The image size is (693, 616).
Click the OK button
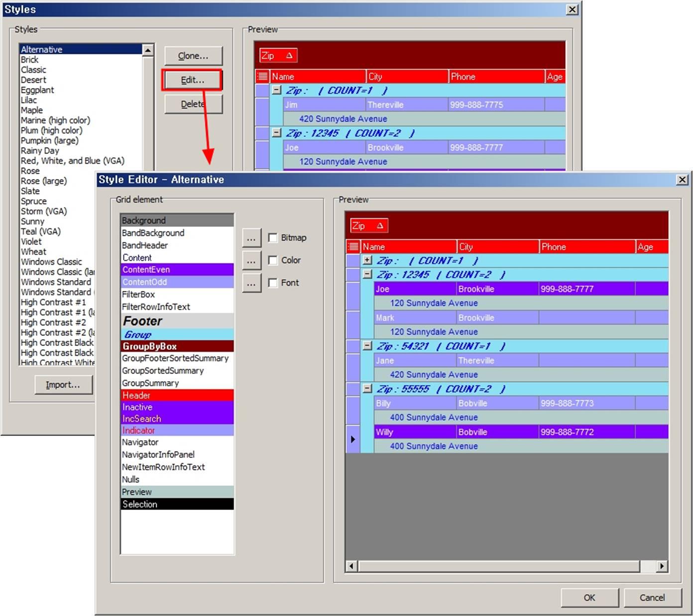click(589, 598)
